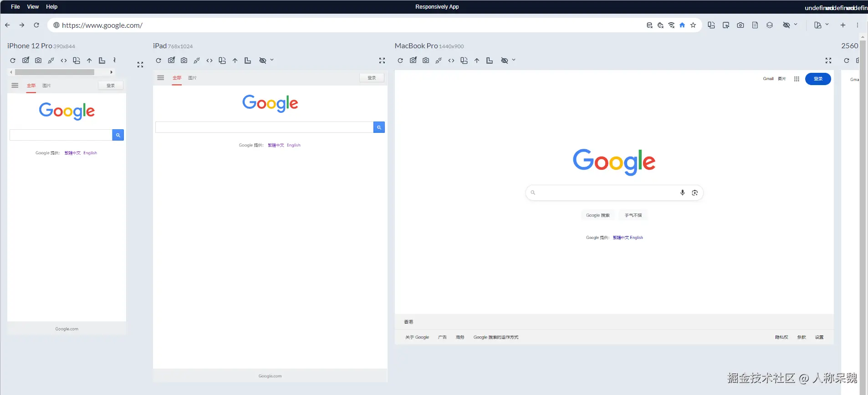The image size is (868, 395).
Task: Click right arrow of iPhone toolbar scrollbar
Action: point(111,72)
